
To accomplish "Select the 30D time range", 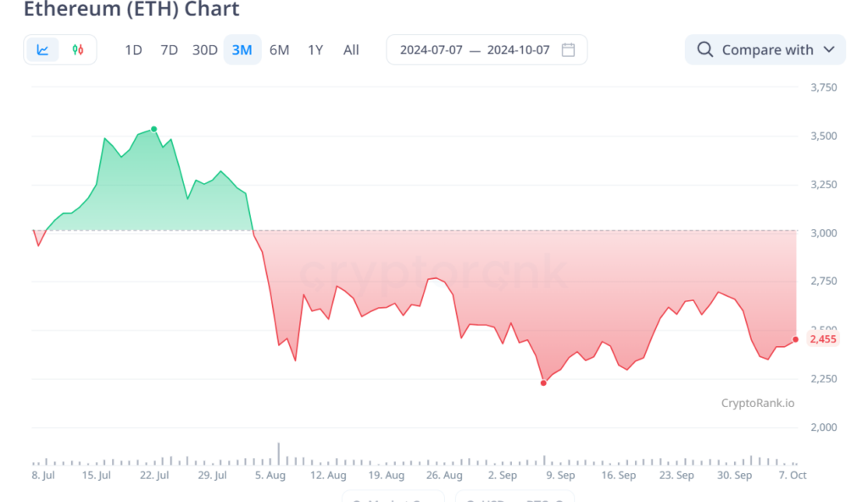I will point(205,50).
